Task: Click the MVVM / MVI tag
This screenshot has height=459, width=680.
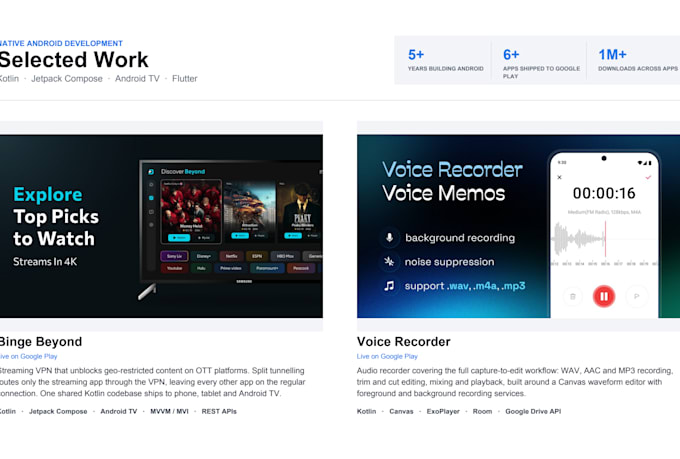Action: pyautogui.click(x=170, y=411)
